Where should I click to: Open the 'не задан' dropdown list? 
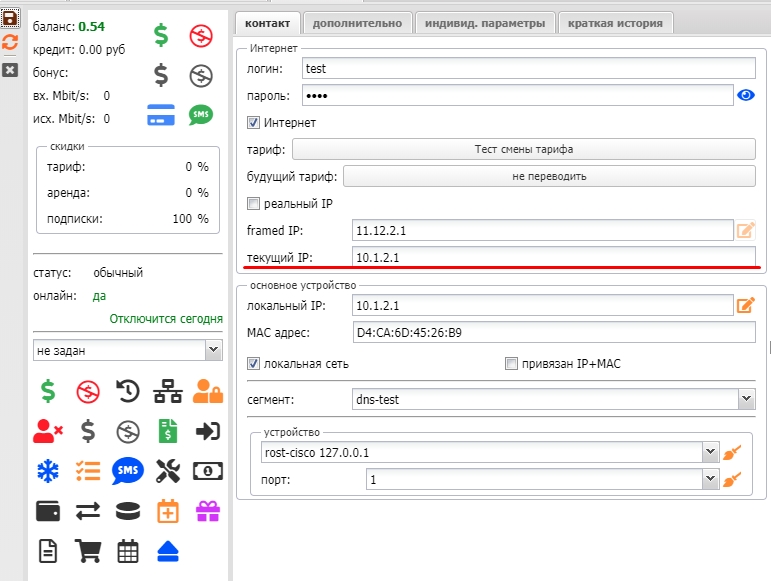point(212,350)
